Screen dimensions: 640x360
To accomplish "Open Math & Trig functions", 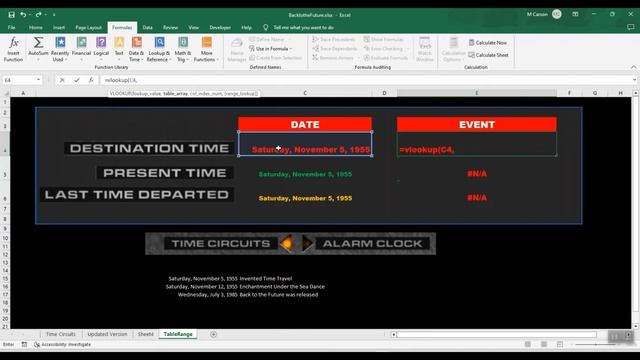I will [x=183, y=49].
